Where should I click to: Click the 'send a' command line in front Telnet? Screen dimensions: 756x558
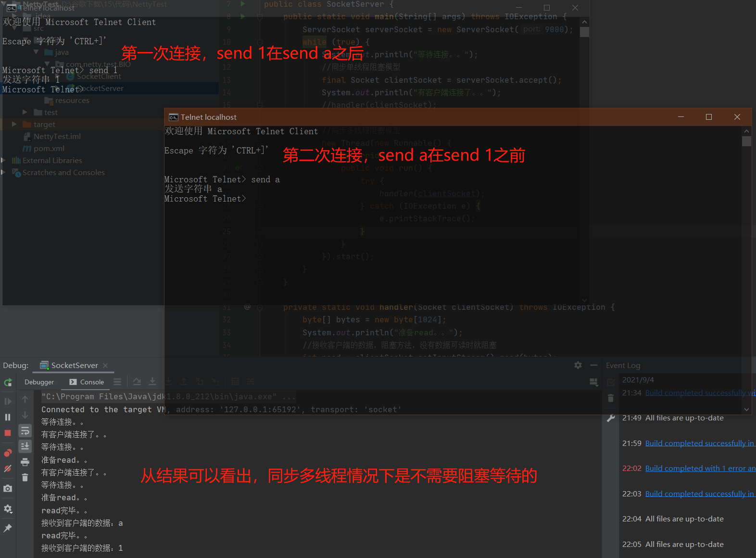click(222, 179)
